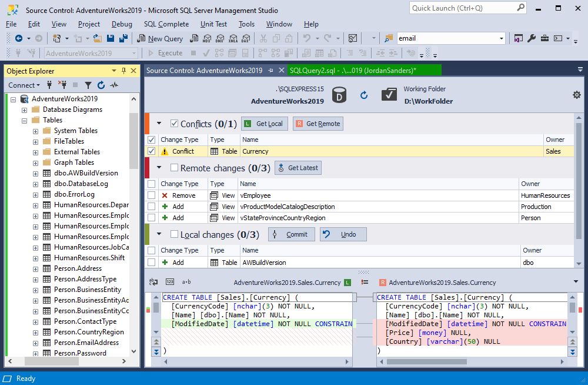Open the Database Engine Query icon
Image resolution: width=588 pixels, height=385 pixels.
pos(194,38)
